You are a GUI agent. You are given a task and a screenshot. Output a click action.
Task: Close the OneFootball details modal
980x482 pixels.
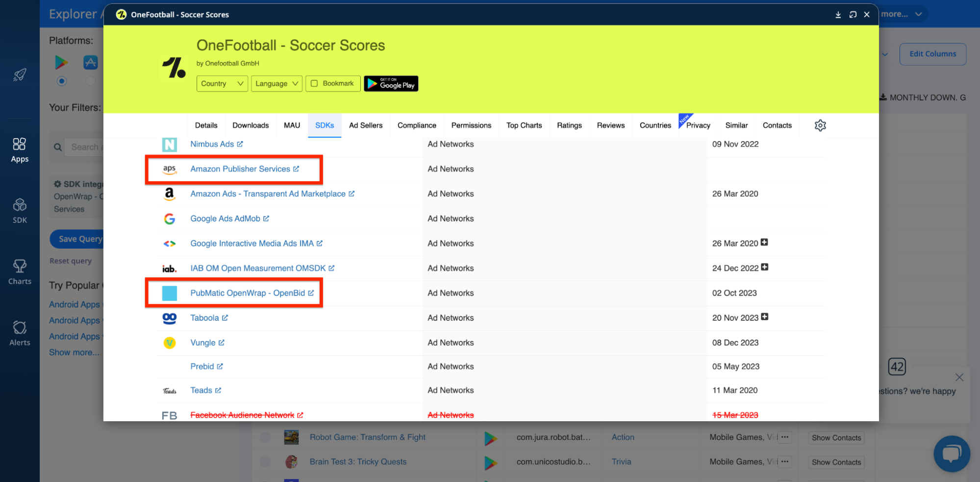click(867, 15)
